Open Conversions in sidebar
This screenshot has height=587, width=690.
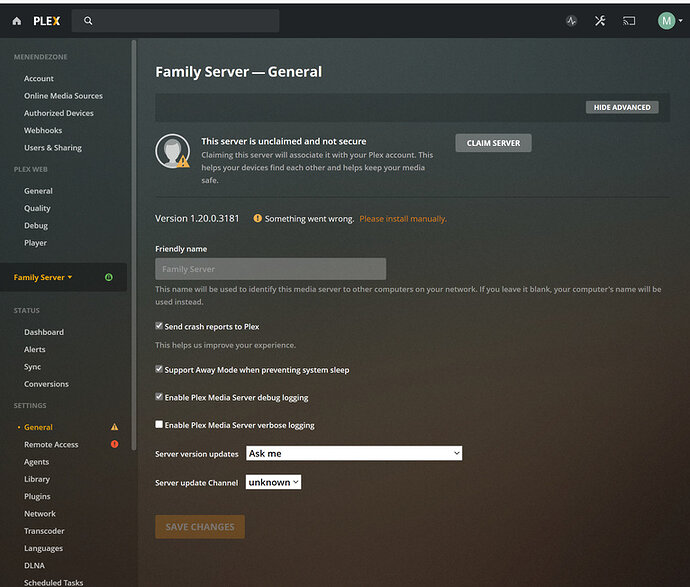coord(46,384)
